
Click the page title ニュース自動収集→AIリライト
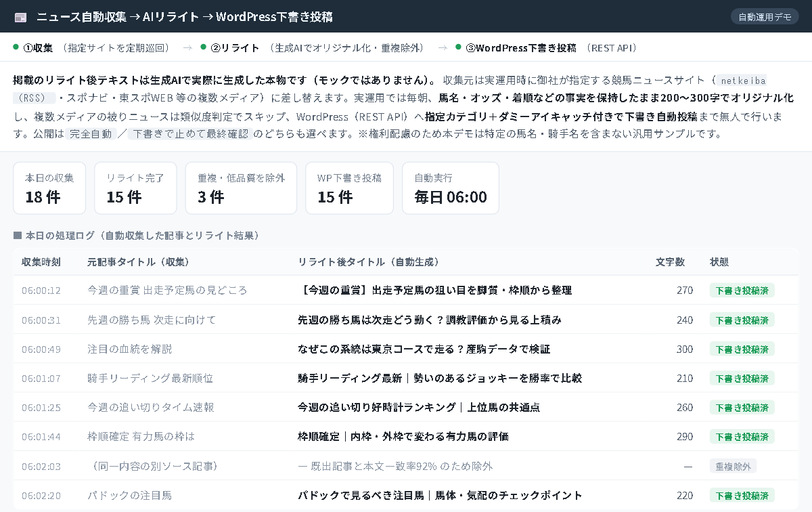coord(184,17)
